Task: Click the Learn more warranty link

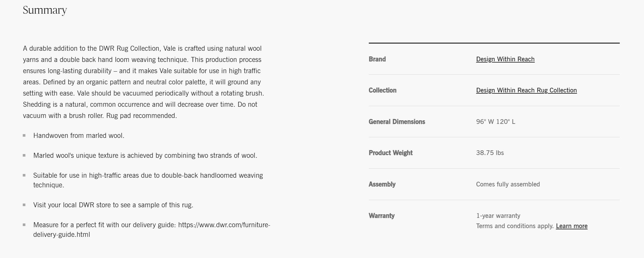Action: click(x=572, y=226)
